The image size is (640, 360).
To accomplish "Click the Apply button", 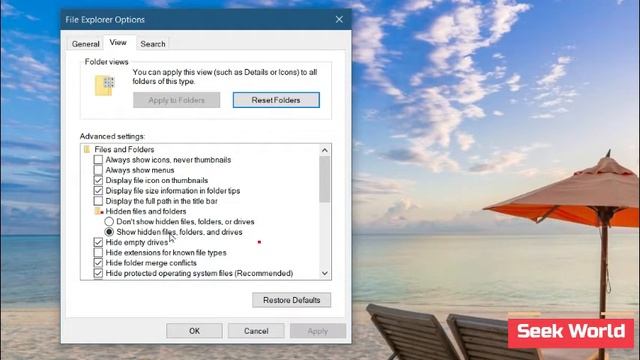I will 318,331.
